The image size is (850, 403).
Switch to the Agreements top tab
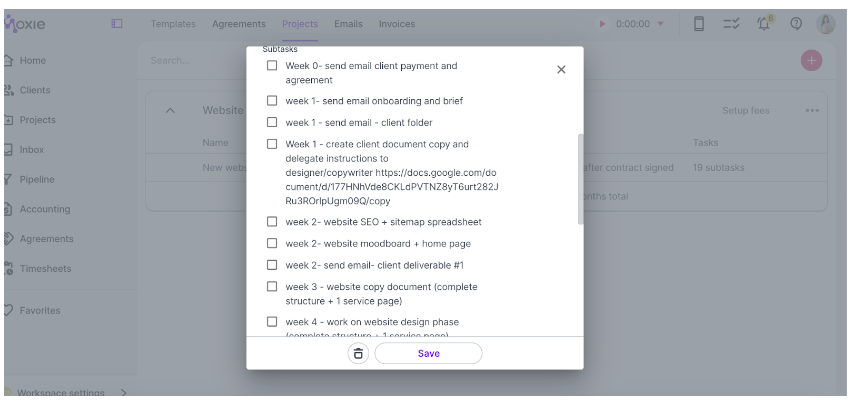(239, 24)
